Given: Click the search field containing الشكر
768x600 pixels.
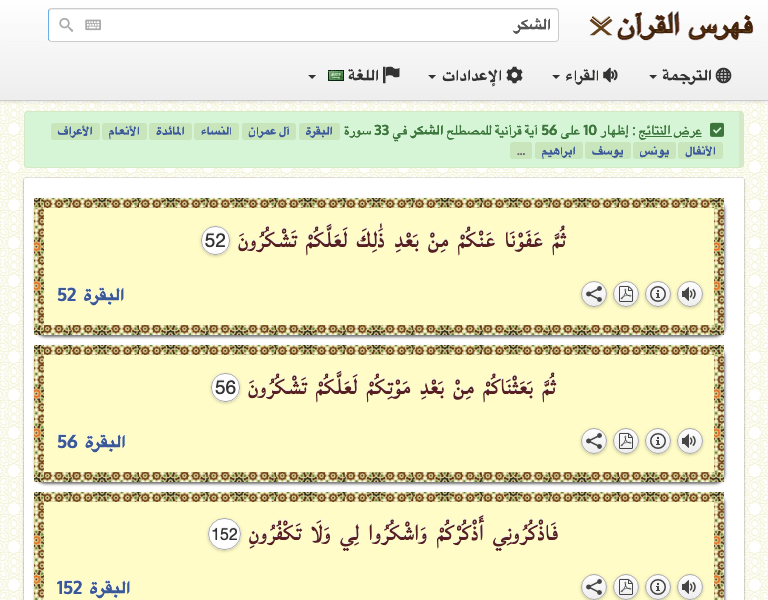Looking at the screenshot, I should [320, 25].
